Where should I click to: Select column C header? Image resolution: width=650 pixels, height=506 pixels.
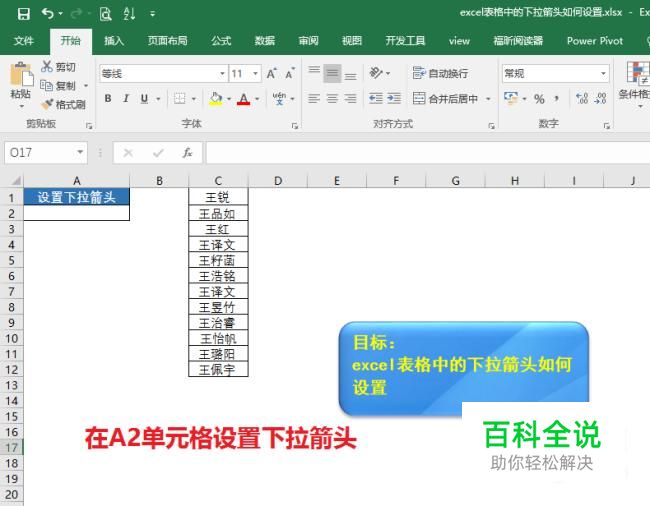[218, 181]
